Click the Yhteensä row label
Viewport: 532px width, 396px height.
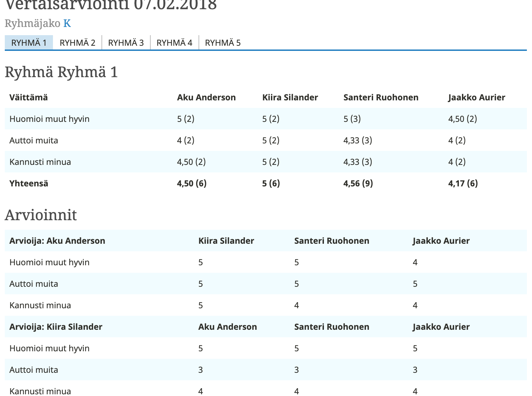(x=29, y=183)
